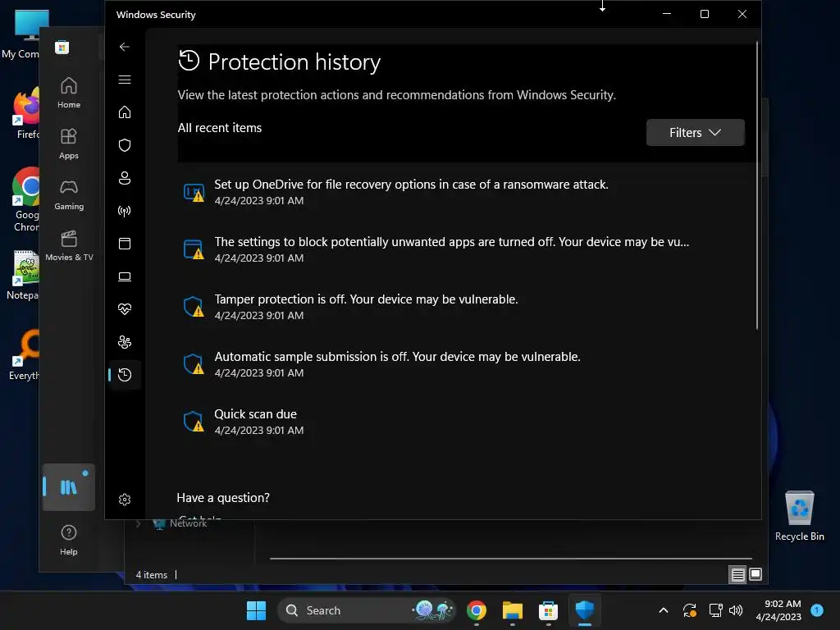Open Library in the Microsoft Store sidebar

[x=69, y=487]
